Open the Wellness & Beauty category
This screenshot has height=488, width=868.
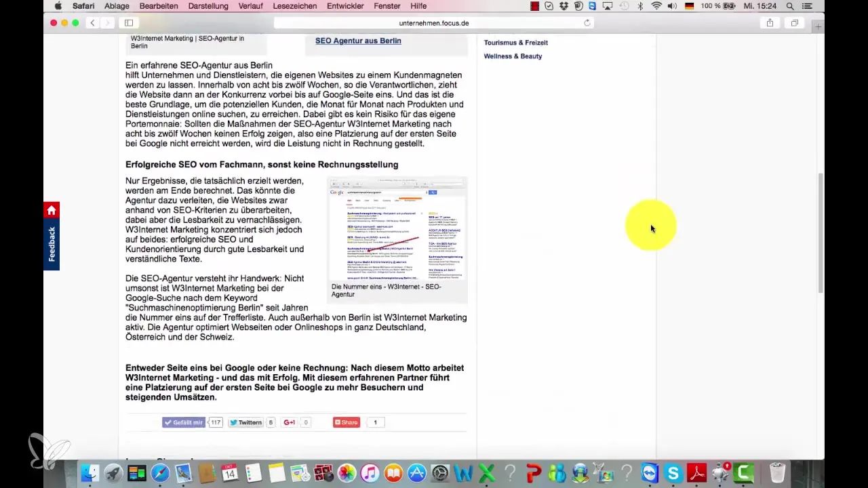pos(513,56)
